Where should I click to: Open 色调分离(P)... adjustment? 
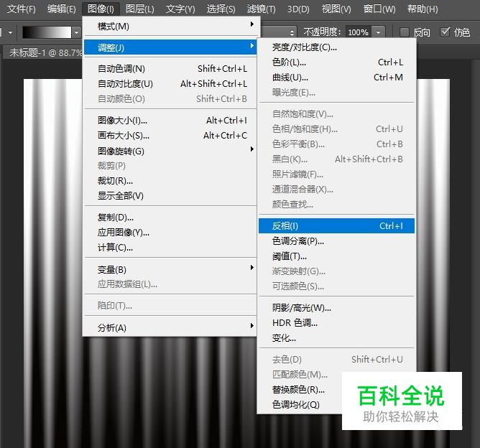pyautogui.click(x=336, y=241)
